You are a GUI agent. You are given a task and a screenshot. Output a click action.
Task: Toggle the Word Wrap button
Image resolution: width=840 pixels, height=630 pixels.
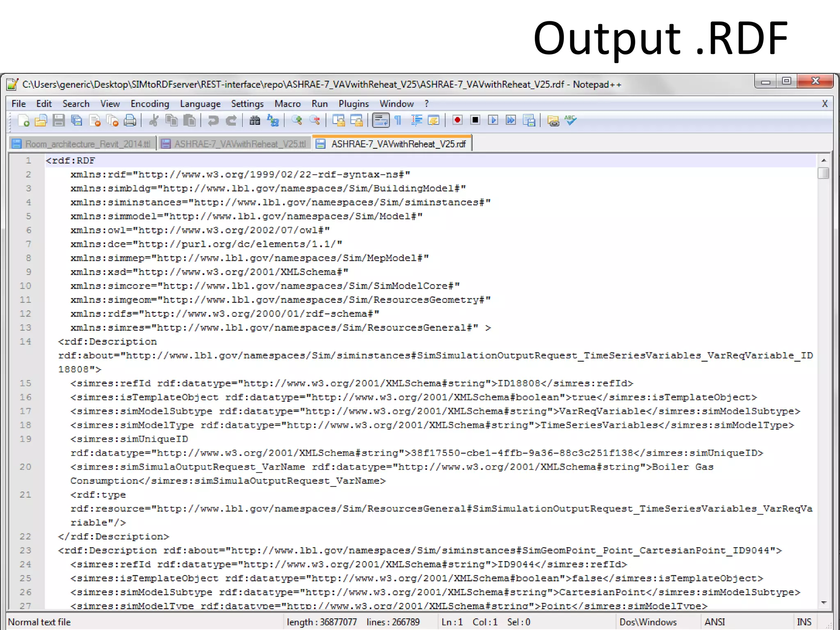click(381, 121)
